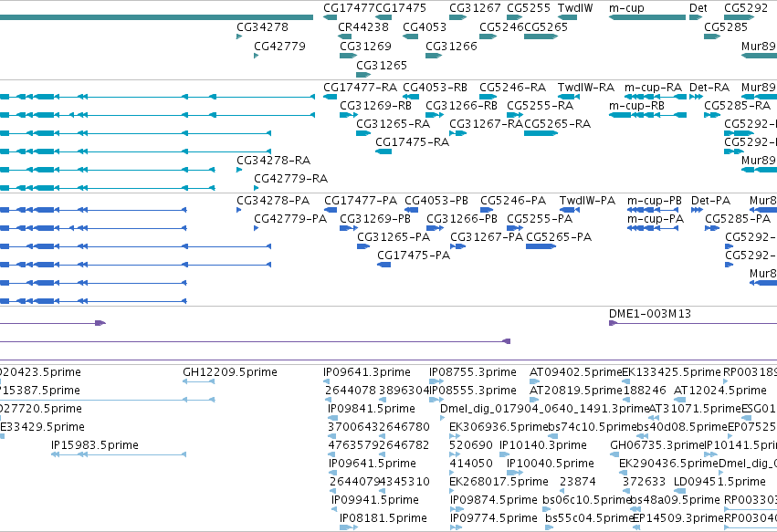This screenshot has width=777, height=532.
Task: Click the CG42779-RA transcript label
Action: pos(291,179)
